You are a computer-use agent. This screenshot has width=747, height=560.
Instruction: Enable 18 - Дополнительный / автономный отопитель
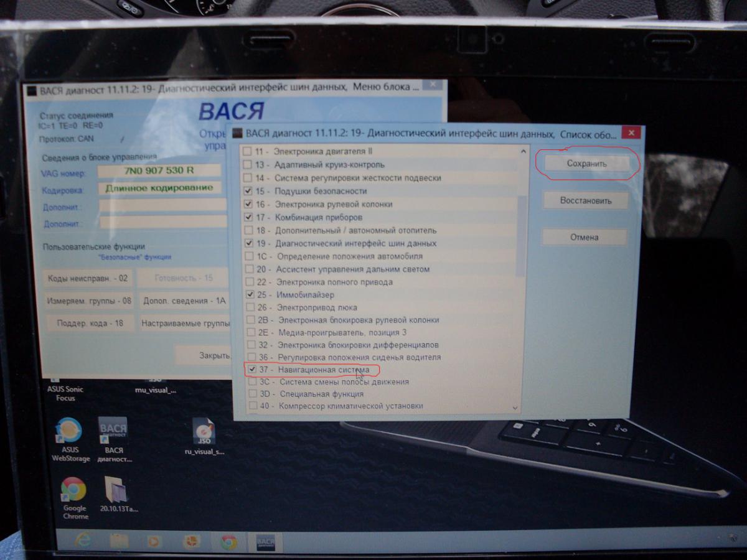[249, 230]
